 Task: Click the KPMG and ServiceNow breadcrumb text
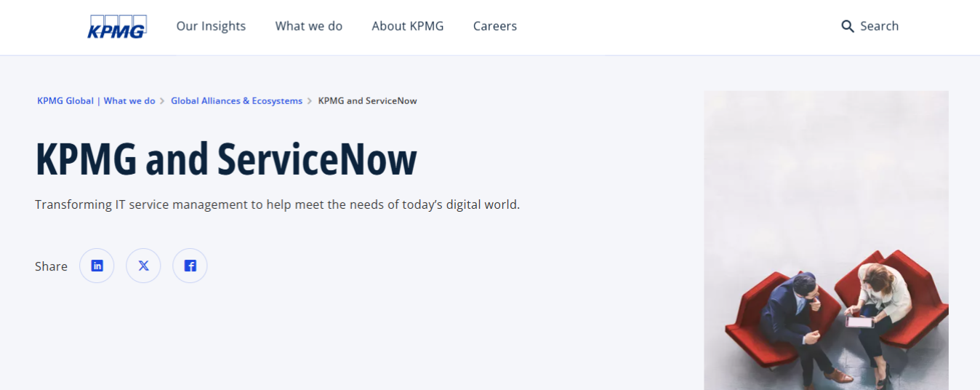click(368, 101)
